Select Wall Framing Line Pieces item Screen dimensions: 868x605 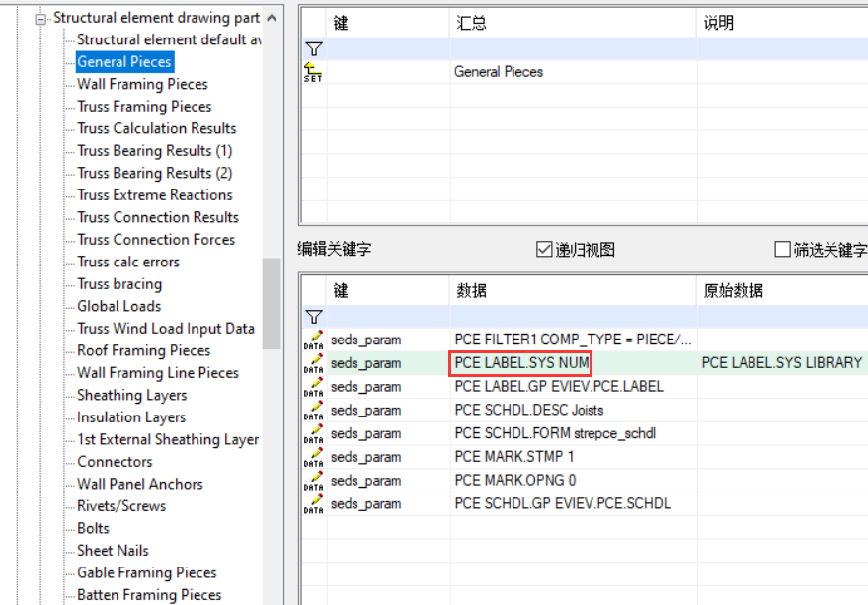click(158, 372)
